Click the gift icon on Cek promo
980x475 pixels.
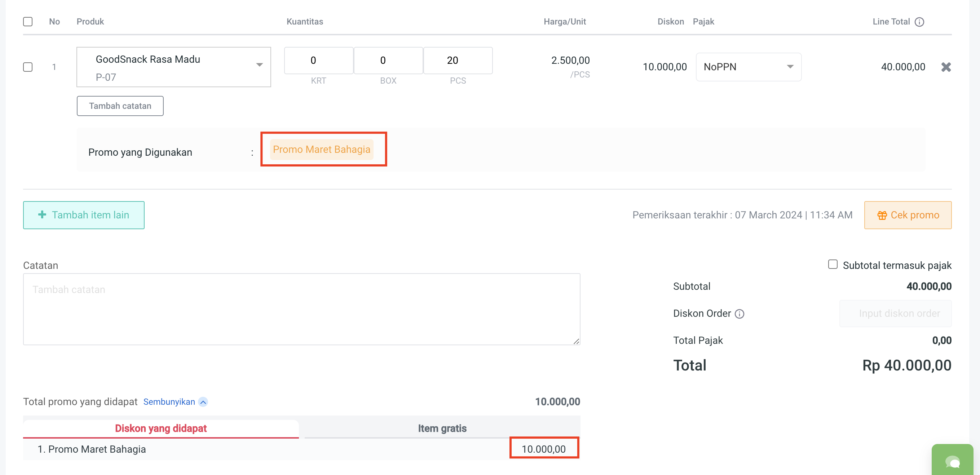point(882,215)
